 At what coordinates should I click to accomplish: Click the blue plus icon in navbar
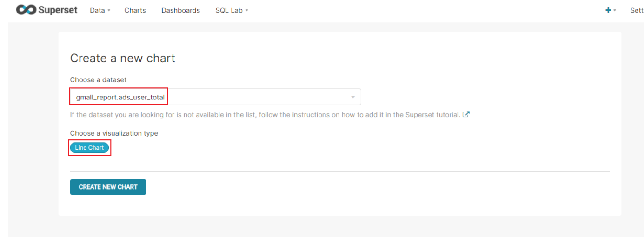click(608, 10)
